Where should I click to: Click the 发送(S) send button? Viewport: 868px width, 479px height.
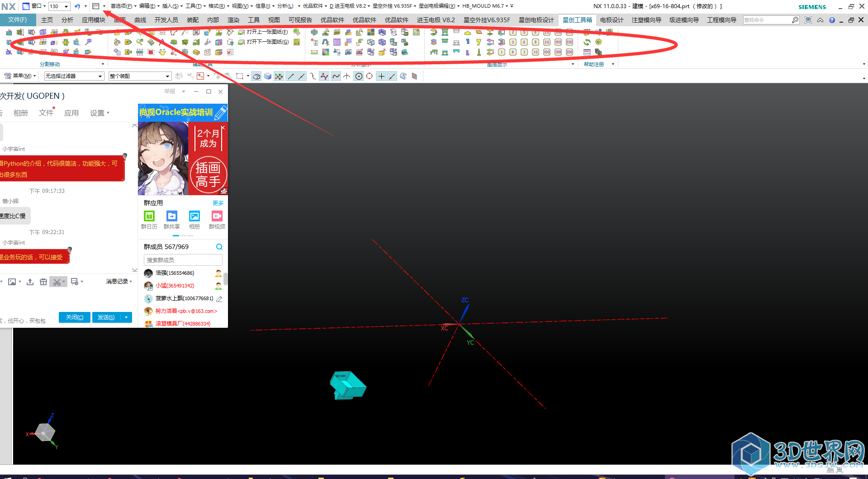point(106,317)
